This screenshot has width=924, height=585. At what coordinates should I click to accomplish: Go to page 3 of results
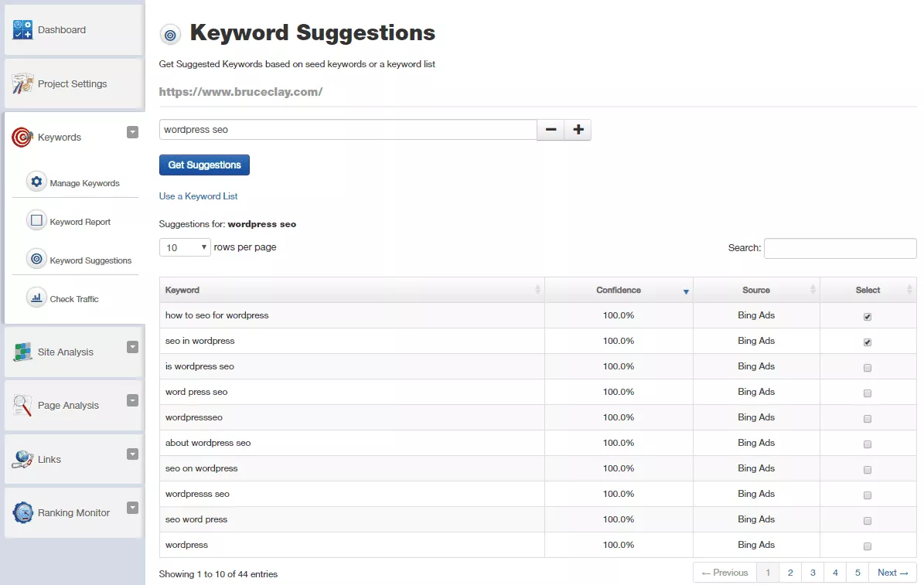(x=813, y=573)
